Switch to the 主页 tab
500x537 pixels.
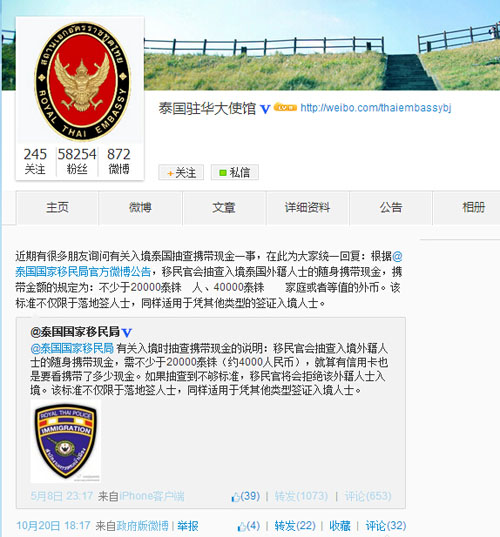(x=57, y=208)
